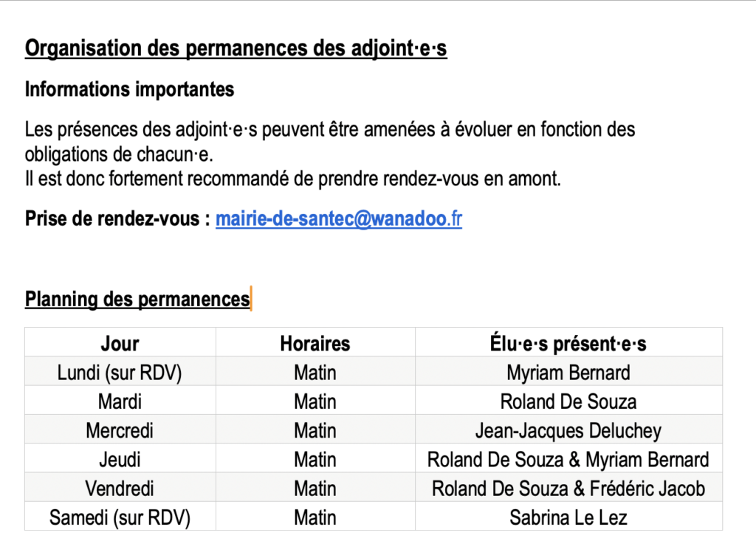Open the mairie-de-santec@wanadoo.fr email link
Image resolution: width=756 pixels, height=552 pixels.
pos(338,219)
